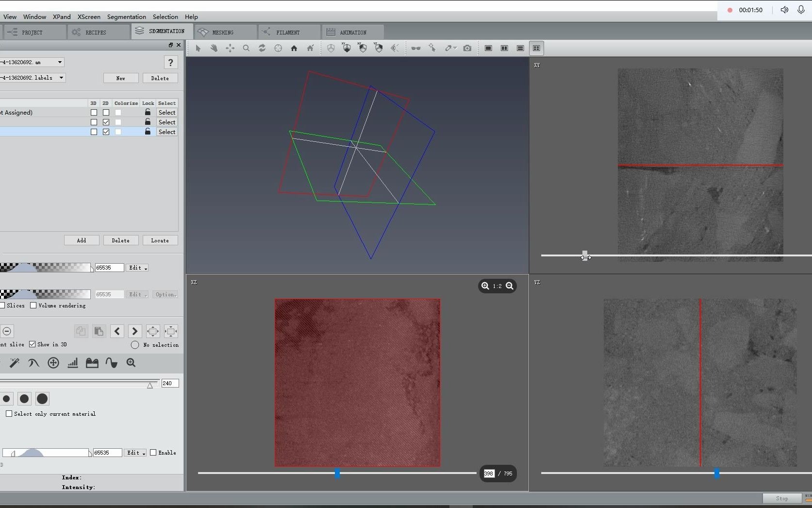
Task: Enable Select only current material
Action: coord(9,414)
